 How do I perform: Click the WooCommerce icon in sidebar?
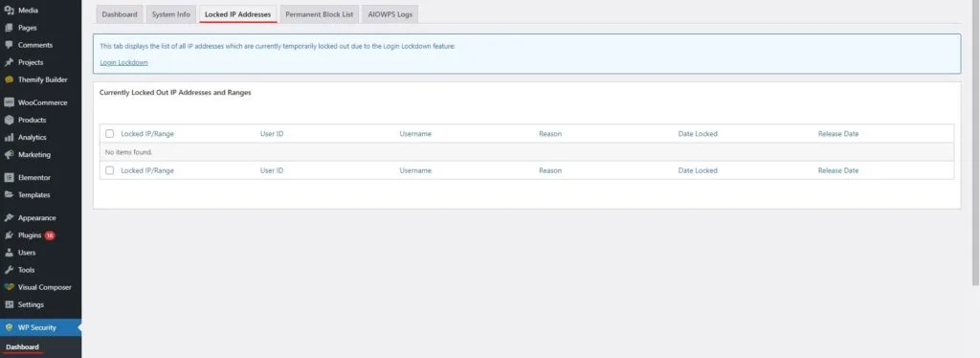[x=9, y=102]
